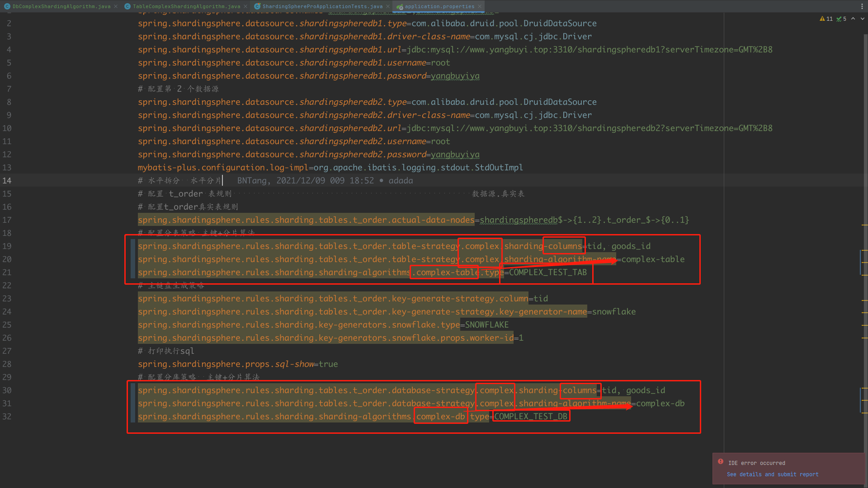Click the COMPLEX_TEST_DB value
This screenshot has height=488, width=868.
(531, 417)
